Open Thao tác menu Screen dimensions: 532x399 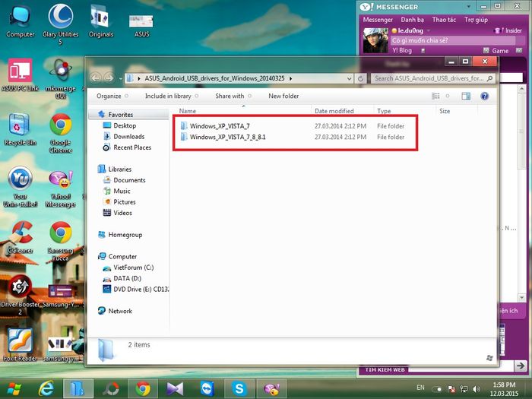click(x=444, y=20)
